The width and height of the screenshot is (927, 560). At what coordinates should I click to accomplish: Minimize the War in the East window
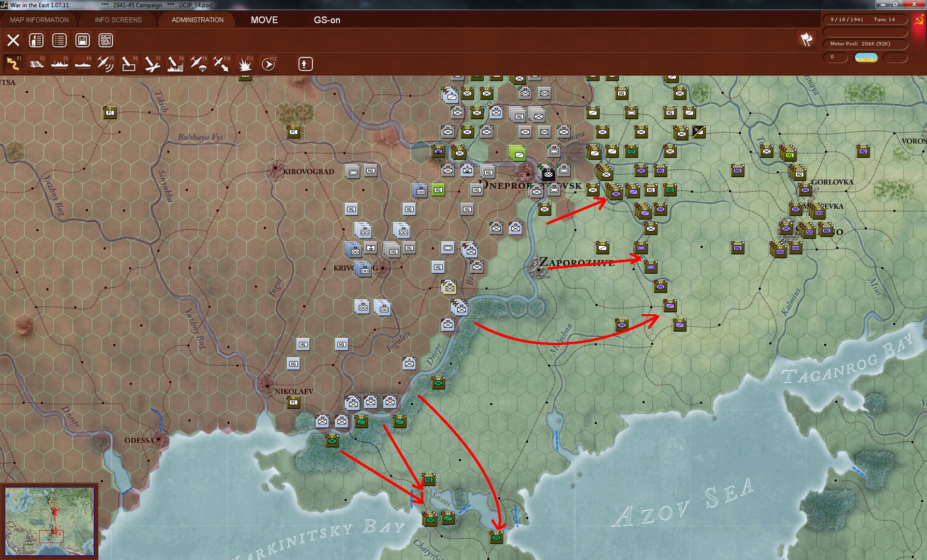[883, 4]
